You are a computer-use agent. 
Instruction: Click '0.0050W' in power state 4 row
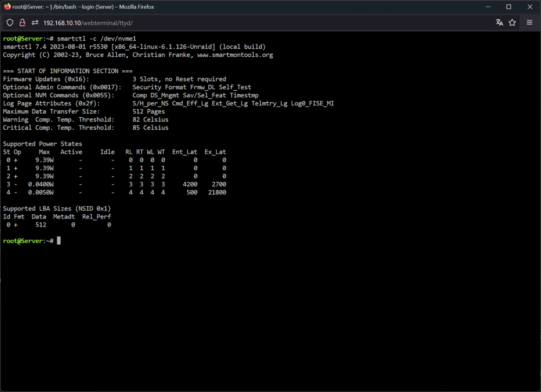(x=41, y=192)
